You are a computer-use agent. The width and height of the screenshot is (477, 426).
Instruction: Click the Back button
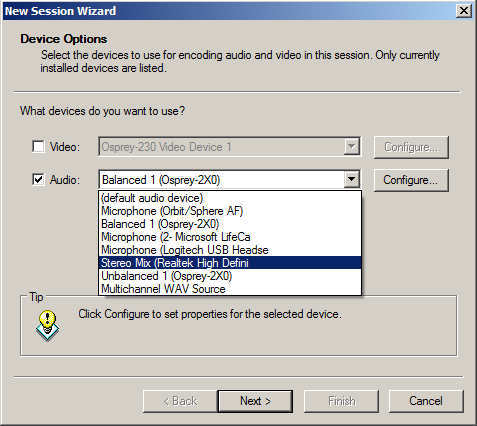180,401
